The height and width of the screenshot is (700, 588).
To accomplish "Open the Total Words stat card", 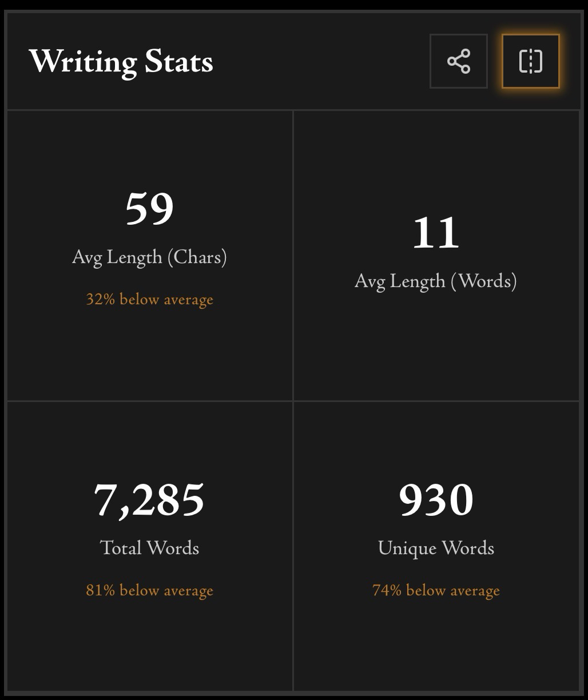I will pyautogui.click(x=149, y=646).
